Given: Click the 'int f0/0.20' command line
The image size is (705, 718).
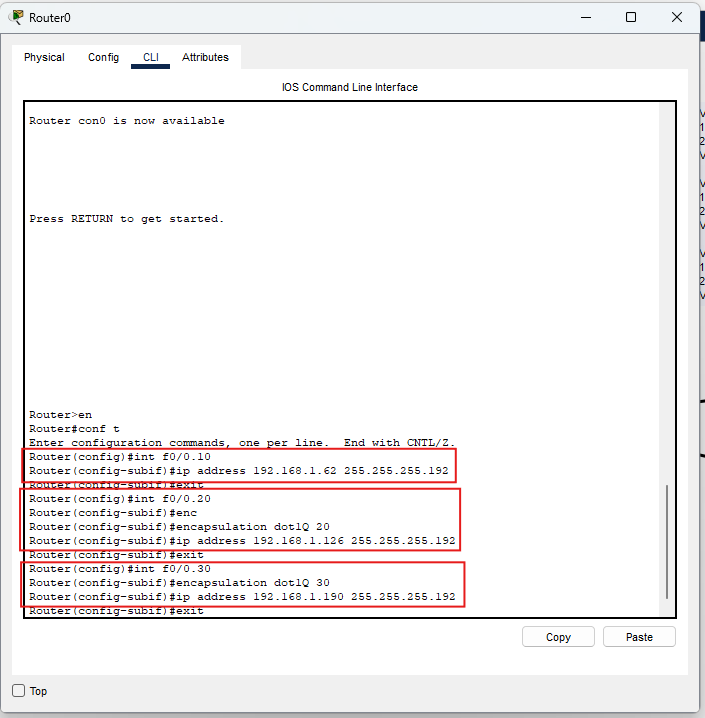Looking at the screenshot, I should click(120, 499).
